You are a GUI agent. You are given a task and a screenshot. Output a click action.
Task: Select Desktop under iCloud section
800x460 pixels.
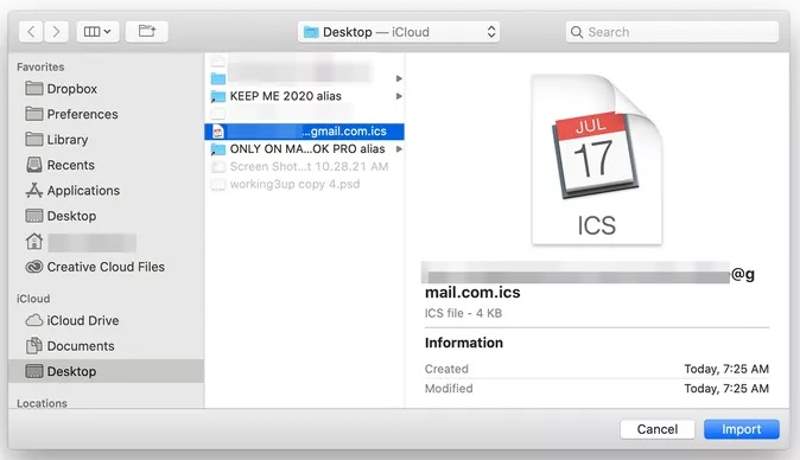coord(106,371)
